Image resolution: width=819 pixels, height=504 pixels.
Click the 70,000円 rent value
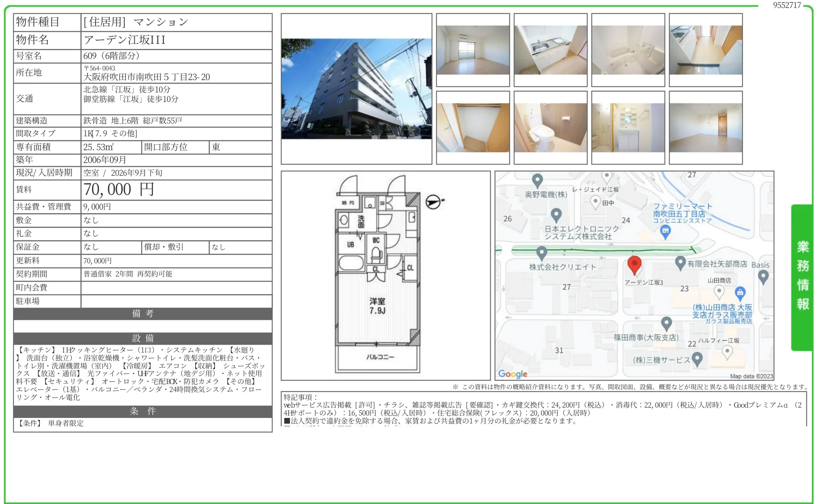coord(119,190)
